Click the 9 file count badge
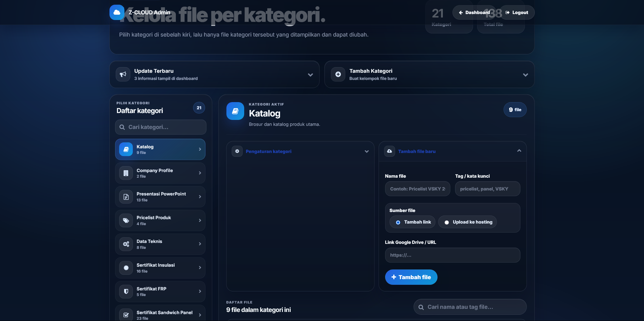 tap(515, 110)
